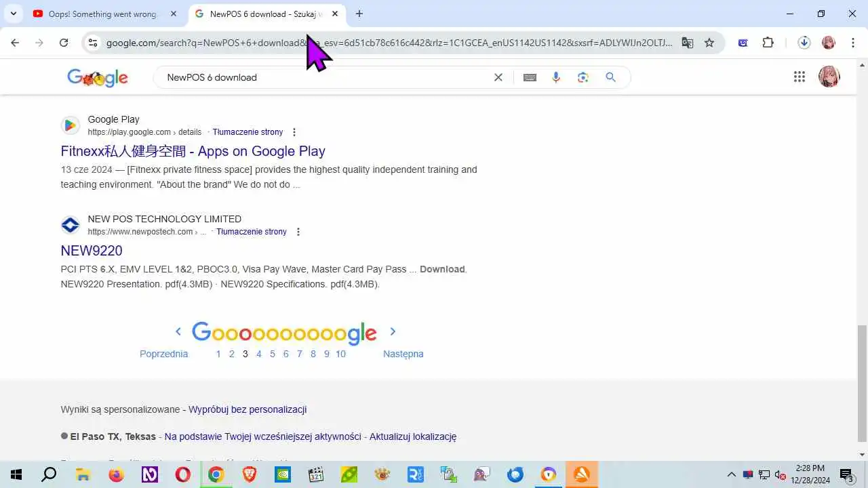Viewport: 868px width, 488px height.
Task: Click "Wypróbuj bez personalizacji" link
Action: click(x=248, y=409)
